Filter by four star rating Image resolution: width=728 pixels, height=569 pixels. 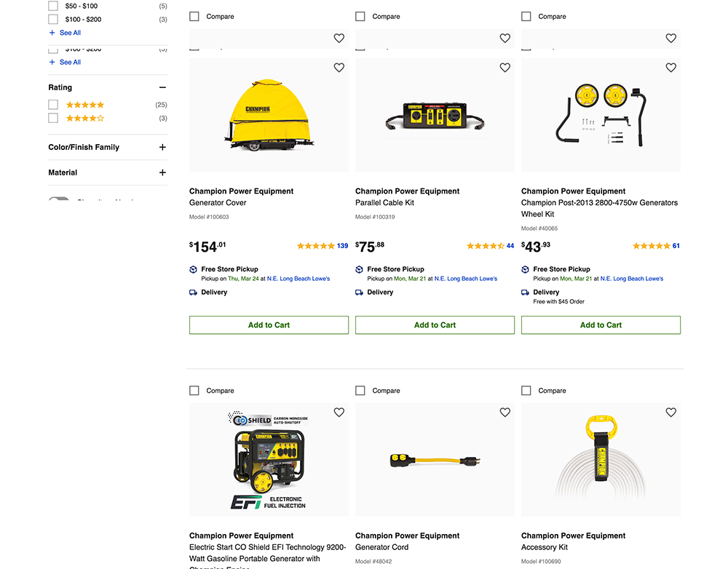click(x=53, y=119)
